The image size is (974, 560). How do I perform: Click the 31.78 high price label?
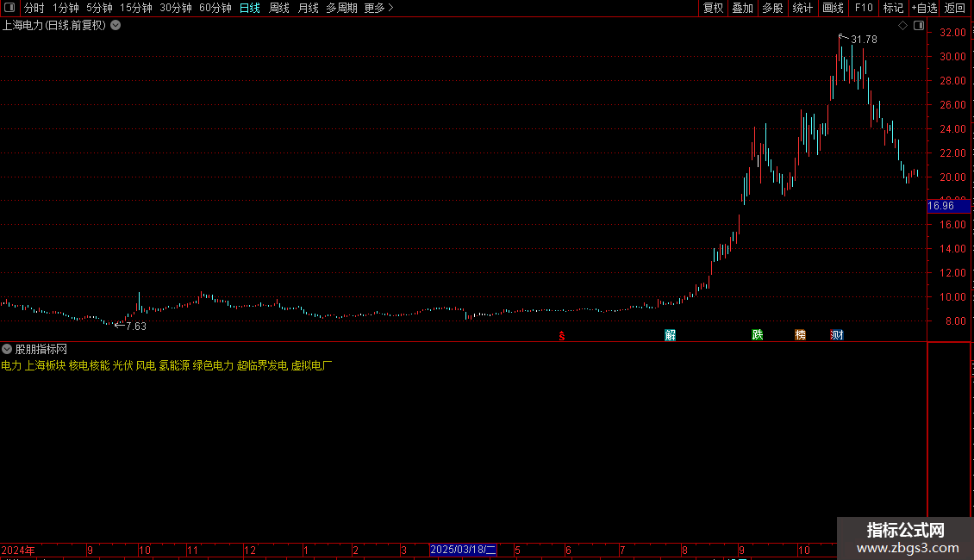click(x=864, y=40)
